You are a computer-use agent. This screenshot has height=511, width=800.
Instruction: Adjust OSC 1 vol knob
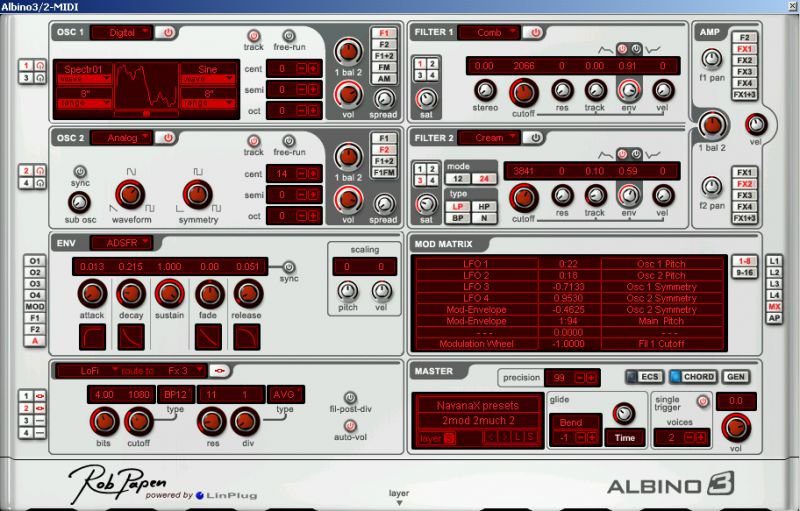348,95
